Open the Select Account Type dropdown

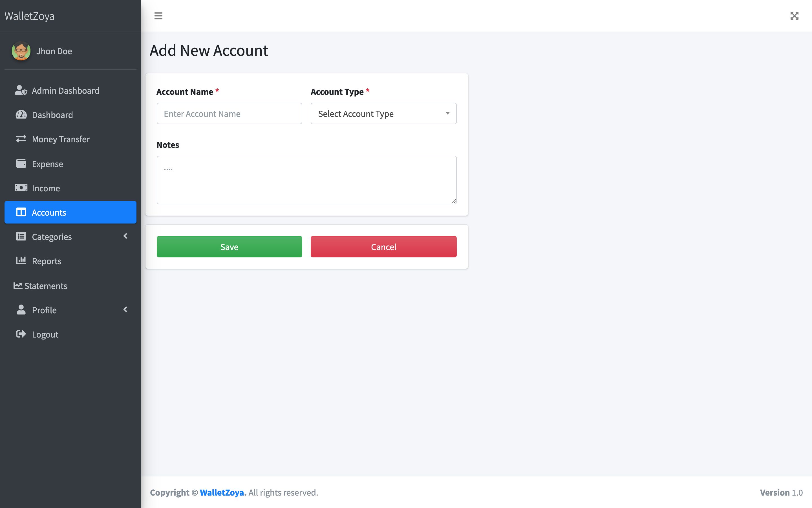pyautogui.click(x=383, y=113)
